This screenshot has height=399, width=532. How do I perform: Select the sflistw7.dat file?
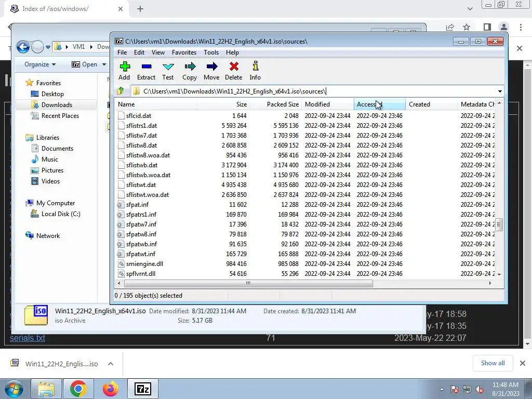(x=141, y=136)
